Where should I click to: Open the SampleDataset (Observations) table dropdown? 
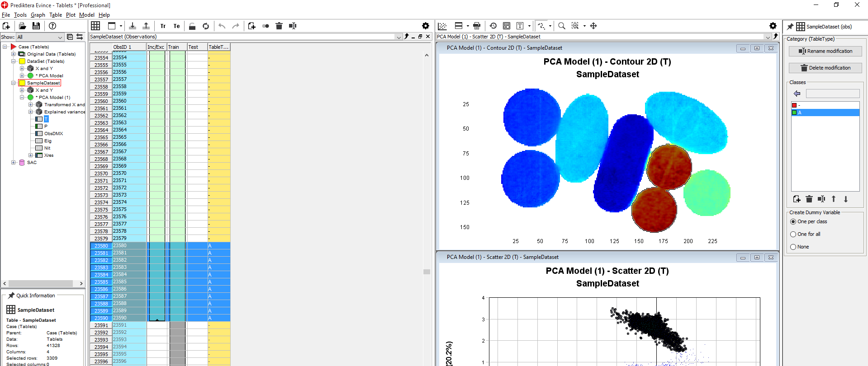pyautogui.click(x=398, y=37)
